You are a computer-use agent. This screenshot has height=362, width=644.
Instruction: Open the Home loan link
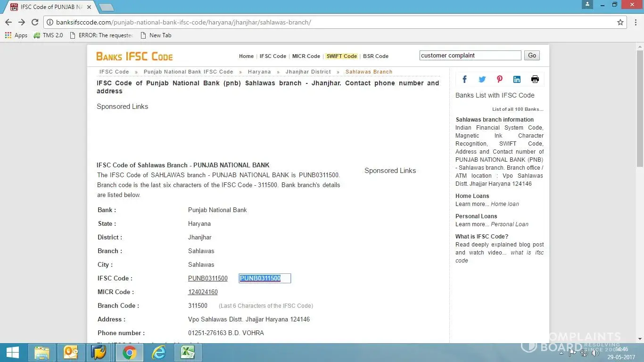click(x=504, y=204)
